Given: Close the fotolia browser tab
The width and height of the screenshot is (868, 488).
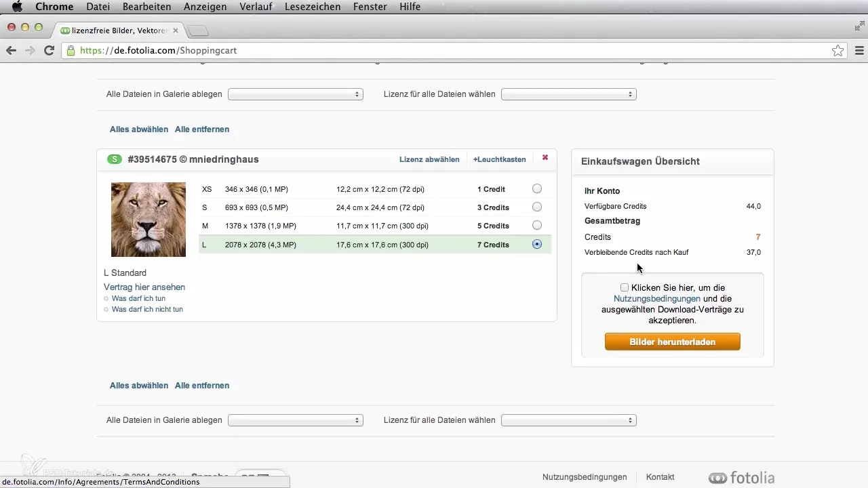Looking at the screenshot, I should coord(176,30).
